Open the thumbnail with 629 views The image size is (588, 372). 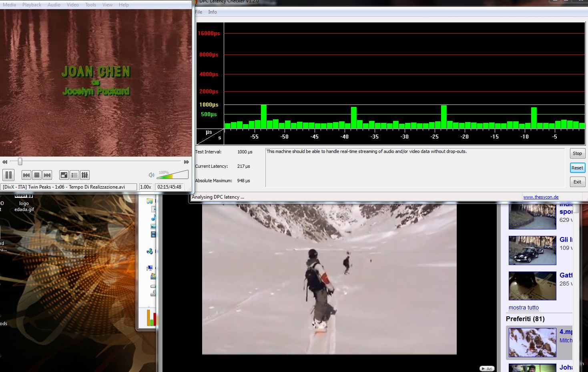pos(532,216)
